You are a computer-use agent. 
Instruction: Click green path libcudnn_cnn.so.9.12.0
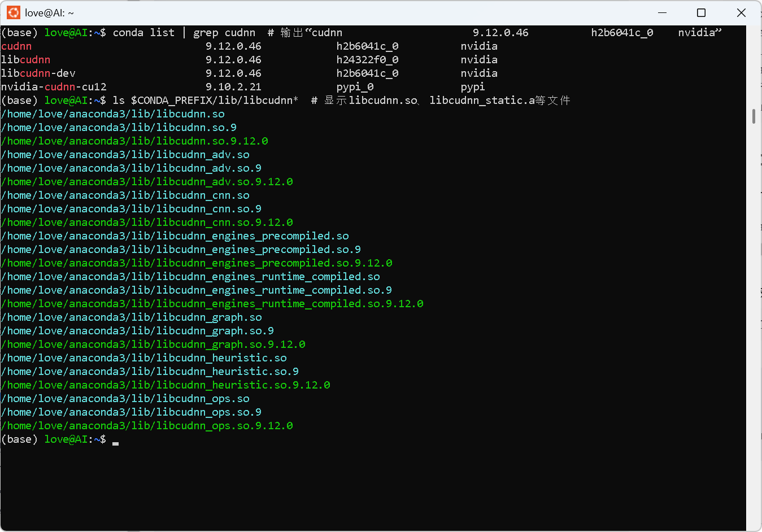pyautogui.click(x=147, y=223)
